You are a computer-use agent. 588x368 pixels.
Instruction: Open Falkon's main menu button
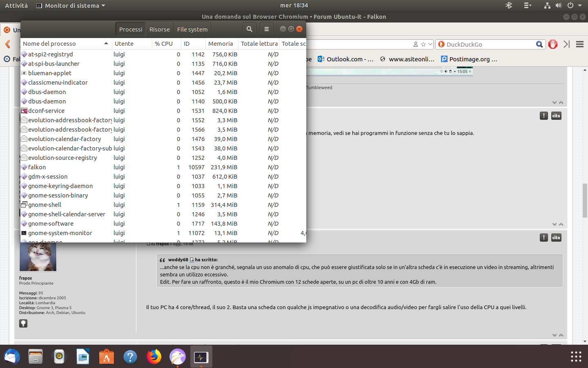580,44
